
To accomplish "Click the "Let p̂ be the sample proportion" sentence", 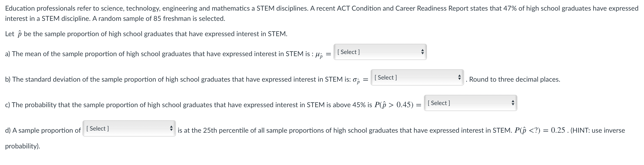I will point(146,34).
